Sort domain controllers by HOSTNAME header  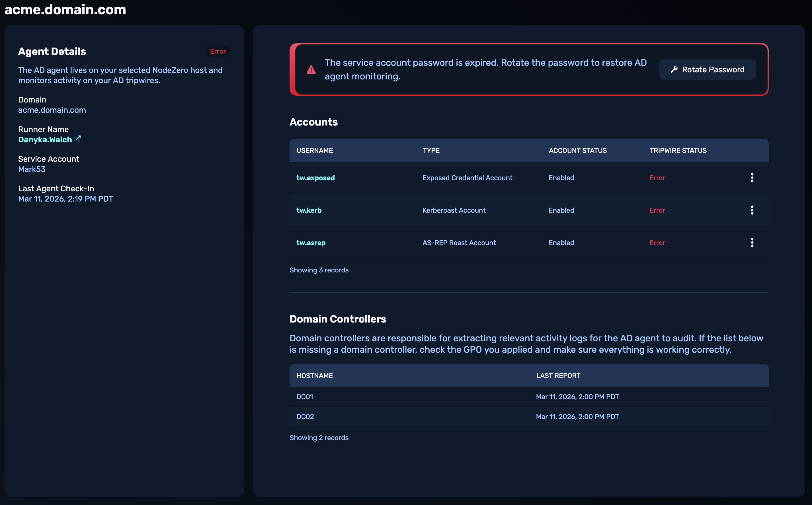pos(314,375)
